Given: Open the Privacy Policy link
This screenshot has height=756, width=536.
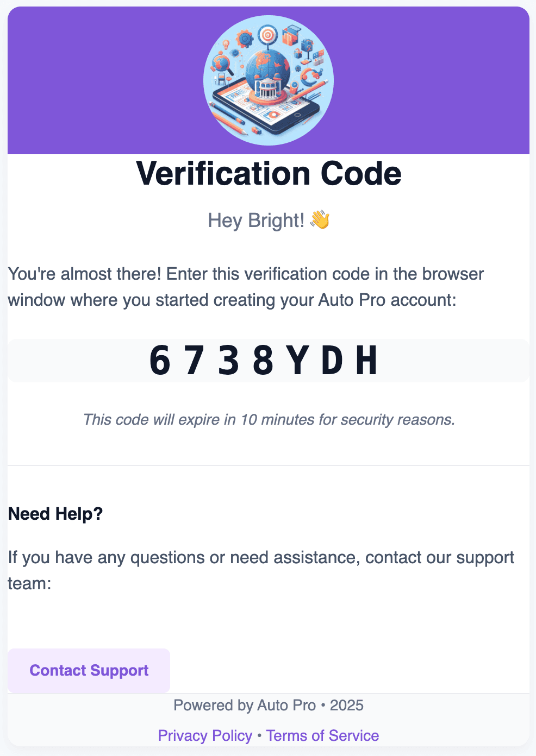Looking at the screenshot, I should coord(205,735).
